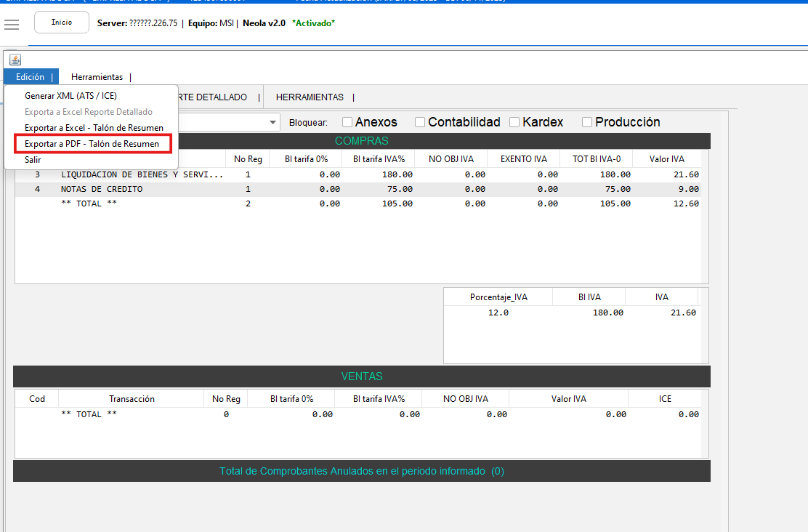Expand the combo box dropdown arrow

pyautogui.click(x=273, y=122)
